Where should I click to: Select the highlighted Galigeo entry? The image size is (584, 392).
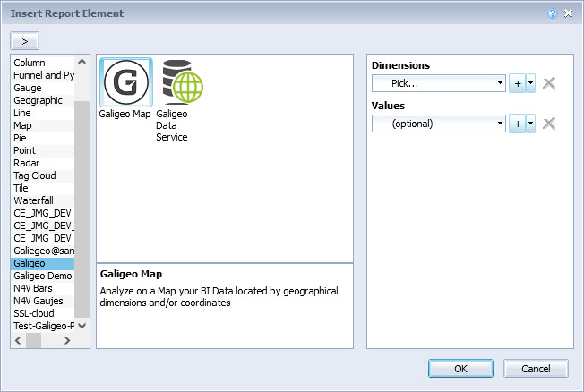(43, 263)
